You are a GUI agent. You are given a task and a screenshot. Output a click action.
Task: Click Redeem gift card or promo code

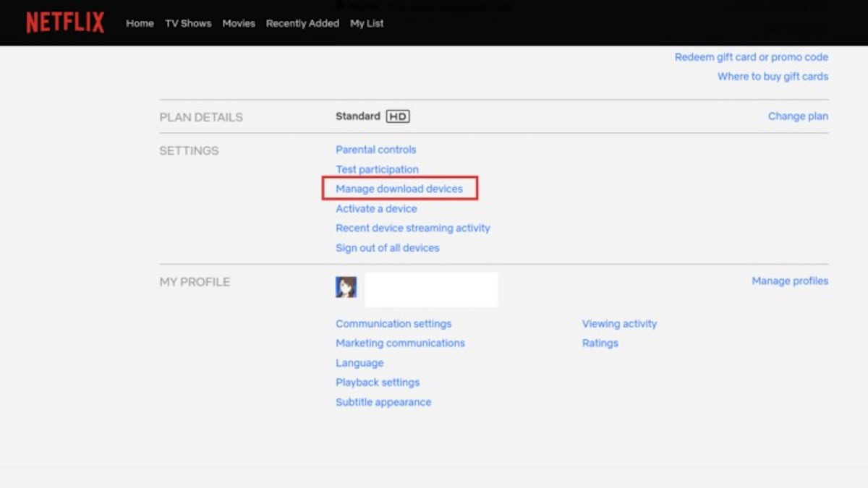[751, 57]
